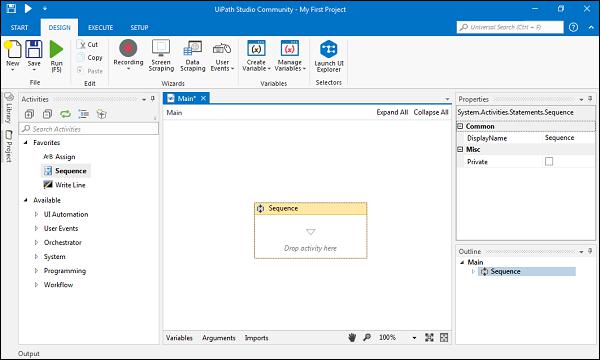
Task: Click the Save ribbon button
Action: point(34,55)
